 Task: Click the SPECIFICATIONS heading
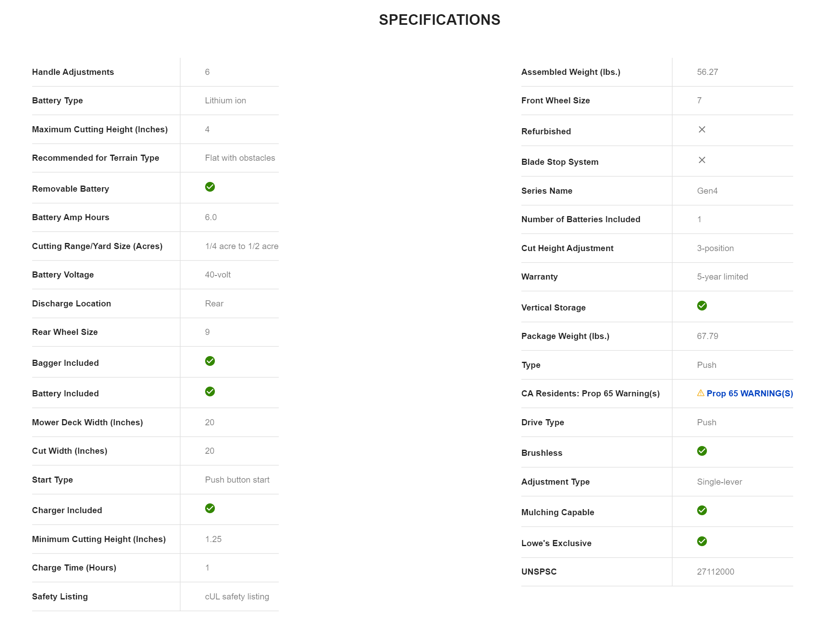(x=440, y=20)
